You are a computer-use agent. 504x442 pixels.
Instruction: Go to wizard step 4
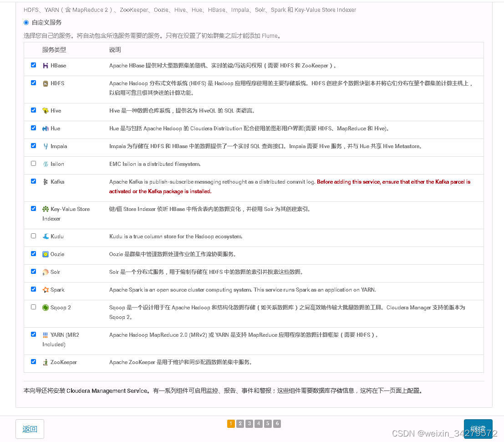pyautogui.click(x=259, y=424)
